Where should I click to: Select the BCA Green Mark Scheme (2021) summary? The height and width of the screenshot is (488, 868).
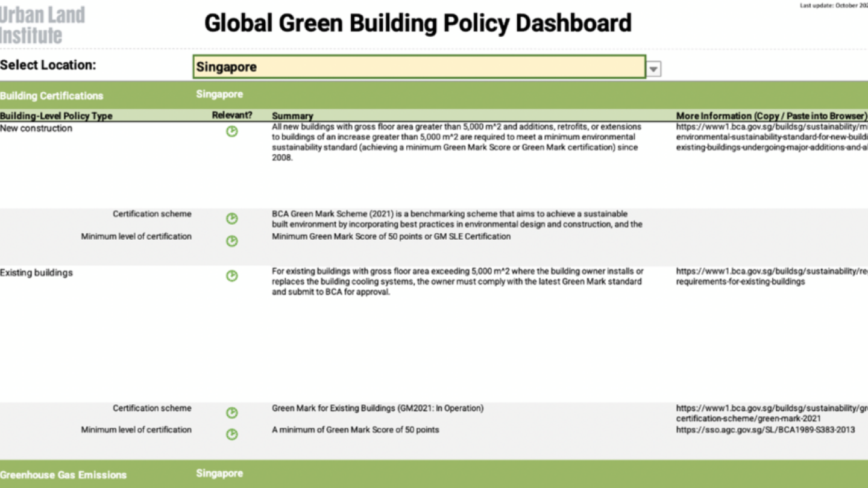pos(457,219)
